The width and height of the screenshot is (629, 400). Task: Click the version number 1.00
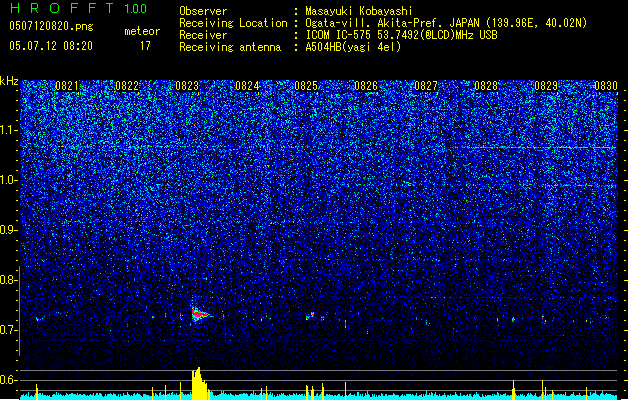[x=135, y=9]
